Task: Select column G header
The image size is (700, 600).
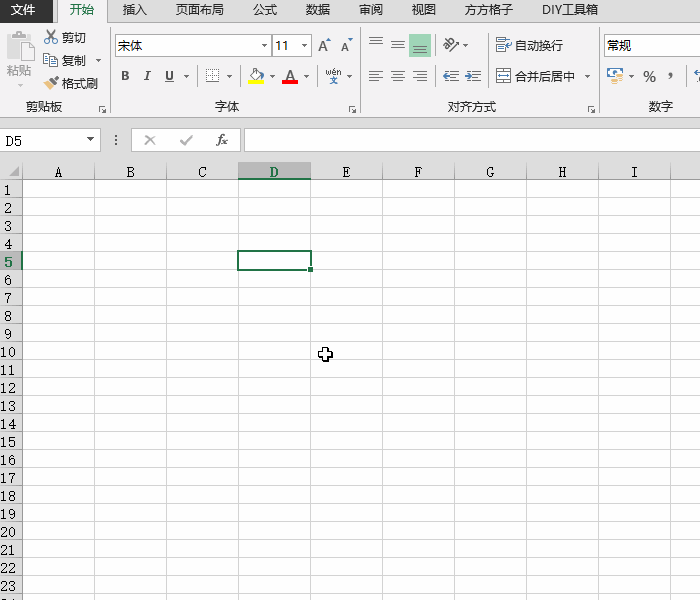Action: 490,172
